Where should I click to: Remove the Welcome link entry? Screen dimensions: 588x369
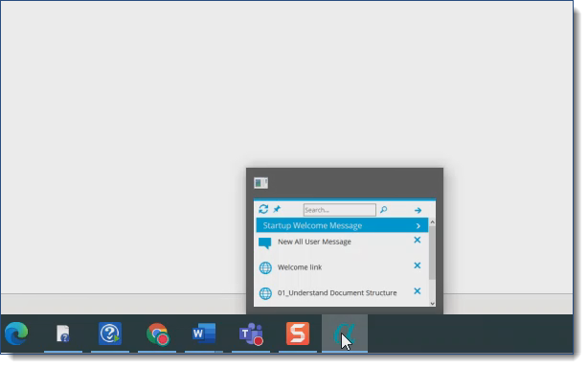tap(417, 265)
